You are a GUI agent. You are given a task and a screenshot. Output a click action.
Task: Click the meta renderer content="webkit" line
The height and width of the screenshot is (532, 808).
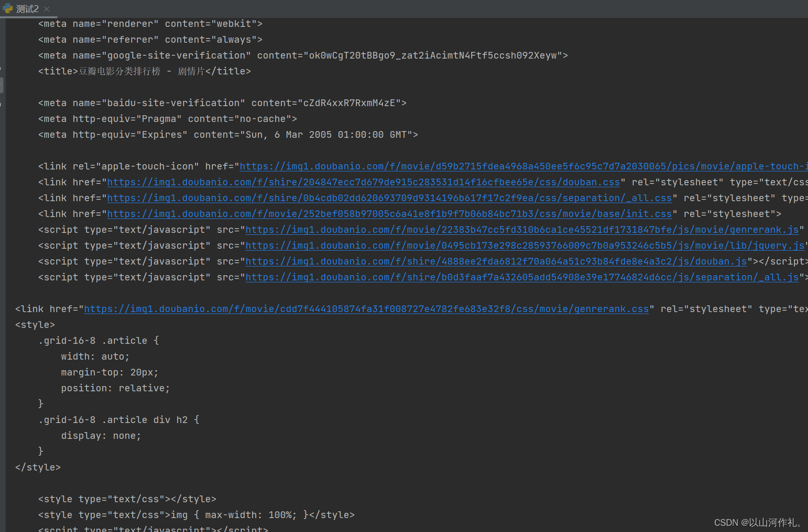[x=150, y=24]
